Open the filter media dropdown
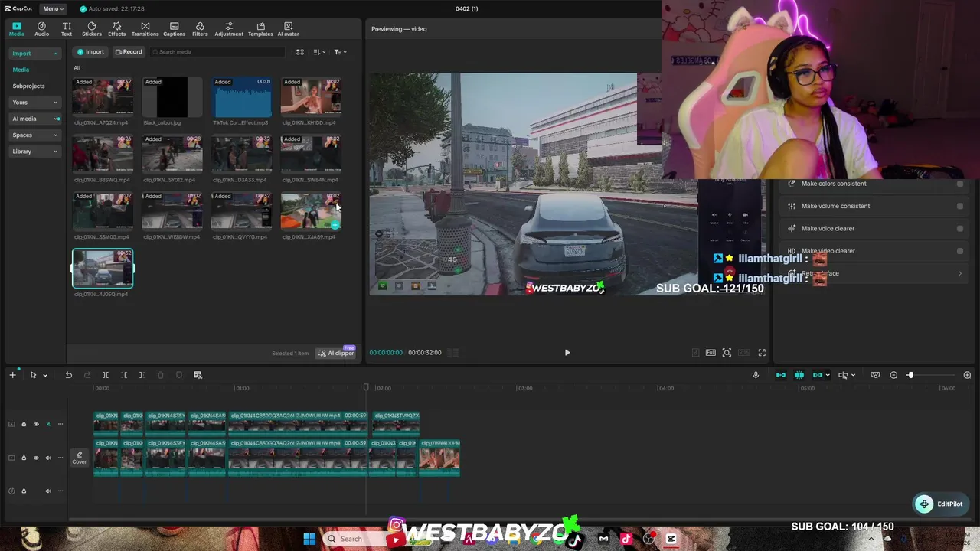This screenshot has width=980, height=551. pyautogui.click(x=340, y=52)
